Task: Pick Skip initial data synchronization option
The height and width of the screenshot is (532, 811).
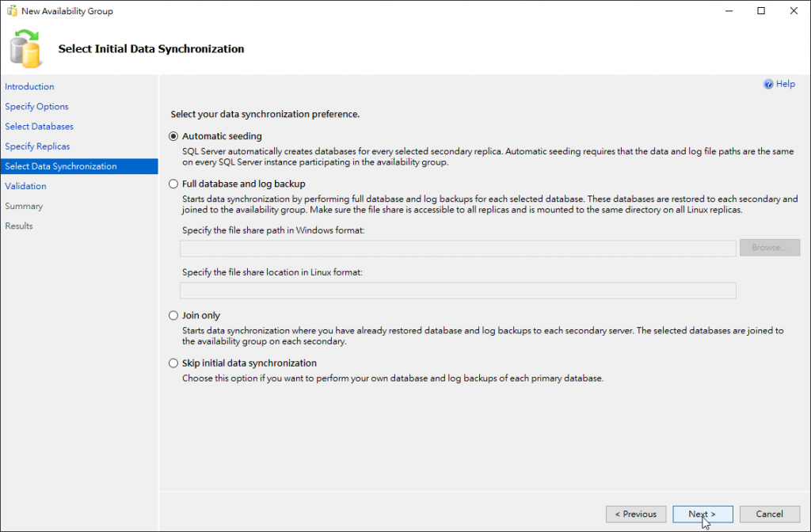Action: click(x=174, y=363)
